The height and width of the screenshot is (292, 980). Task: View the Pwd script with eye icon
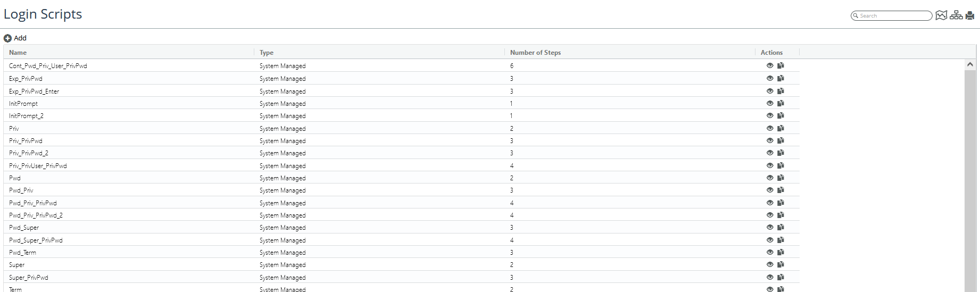(770, 178)
